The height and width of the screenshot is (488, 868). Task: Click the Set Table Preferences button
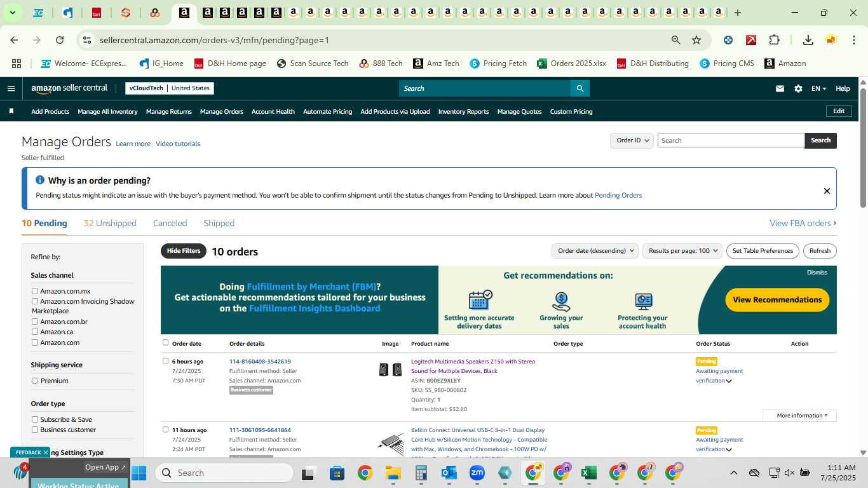click(763, 251)
